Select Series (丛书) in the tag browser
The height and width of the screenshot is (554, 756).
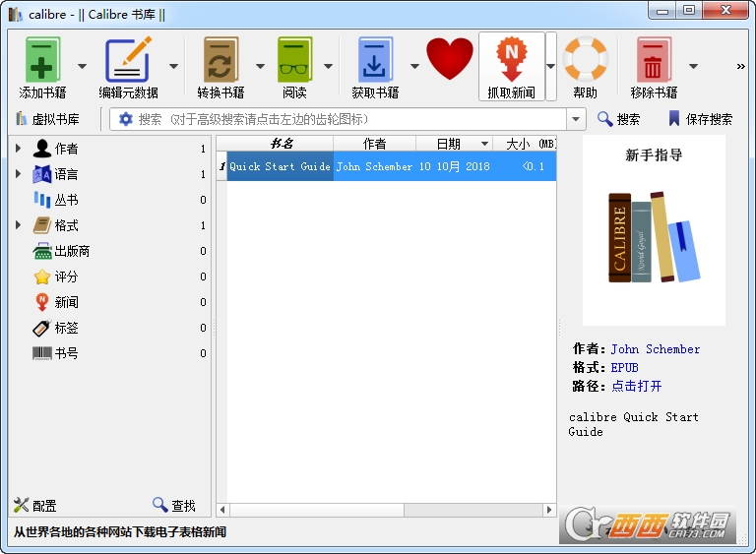(x=66, y=200)
